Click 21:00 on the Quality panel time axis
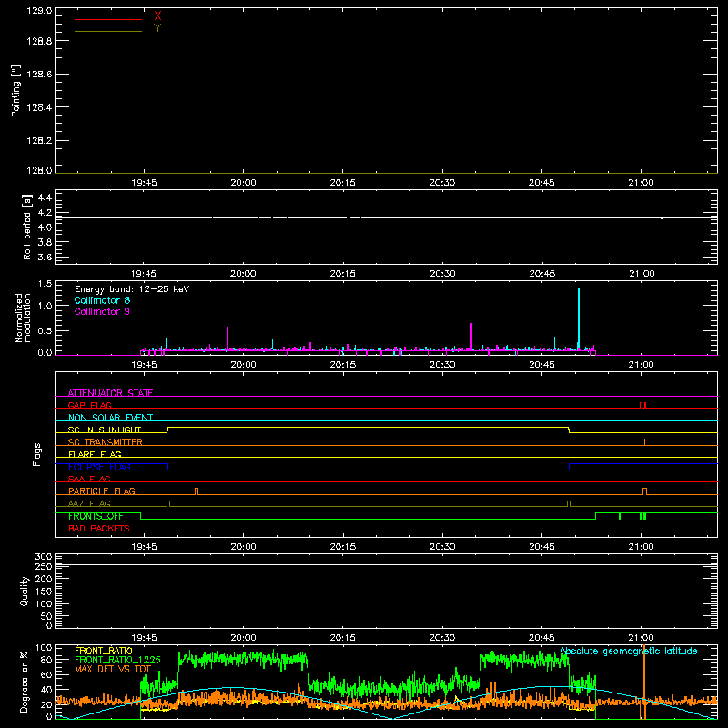 (641, 638)
